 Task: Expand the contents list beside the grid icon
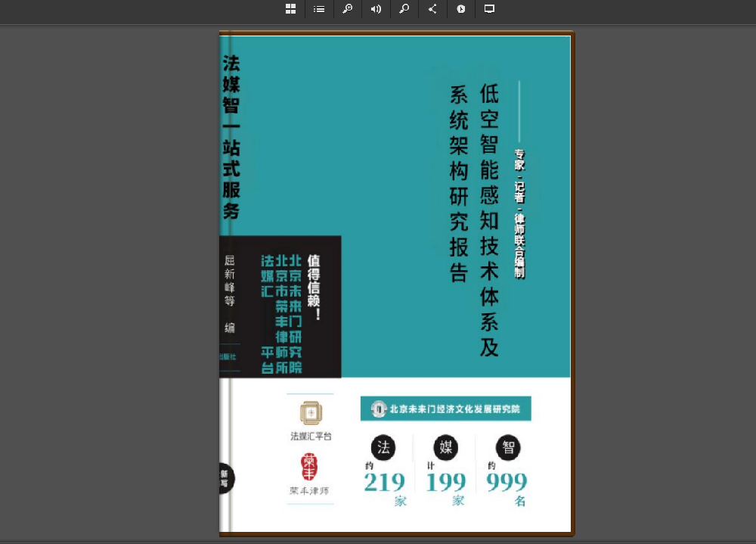[318, 9]
